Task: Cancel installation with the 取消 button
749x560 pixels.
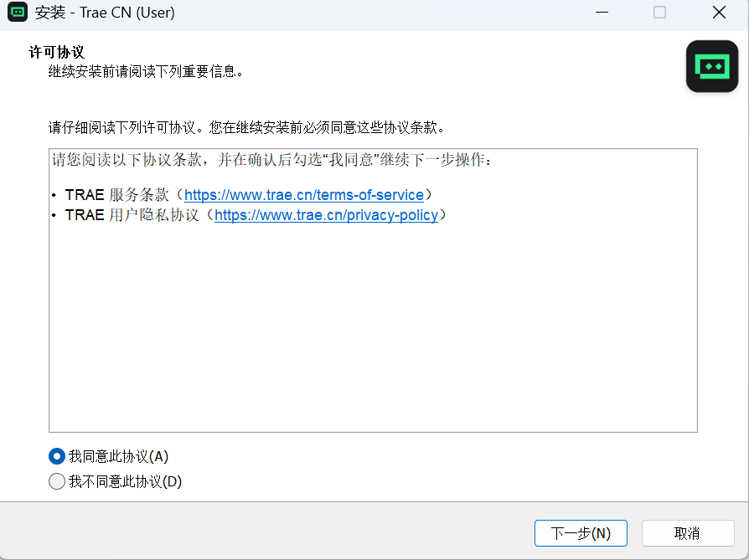Action: [x=687, y=533]
